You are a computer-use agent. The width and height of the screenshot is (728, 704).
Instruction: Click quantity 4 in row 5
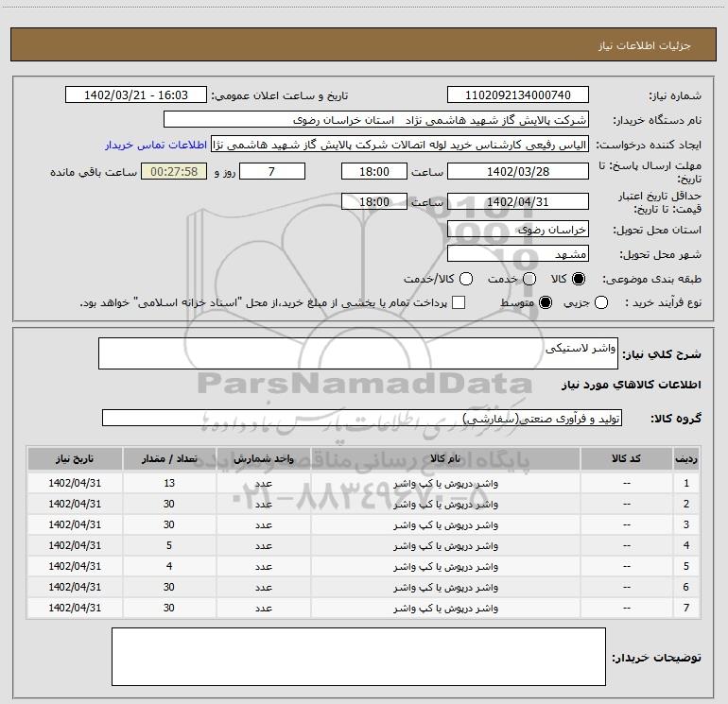coord(169,566)
